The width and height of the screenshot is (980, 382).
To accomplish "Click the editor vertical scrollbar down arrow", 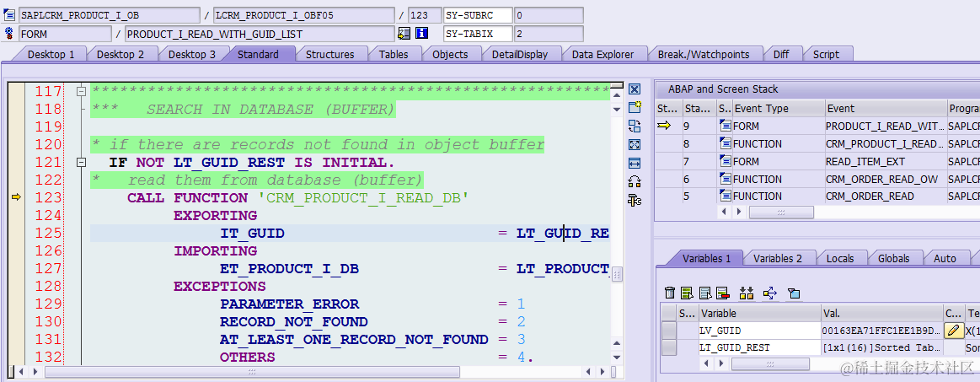I will pyautogui.click(x=616, y=357).
